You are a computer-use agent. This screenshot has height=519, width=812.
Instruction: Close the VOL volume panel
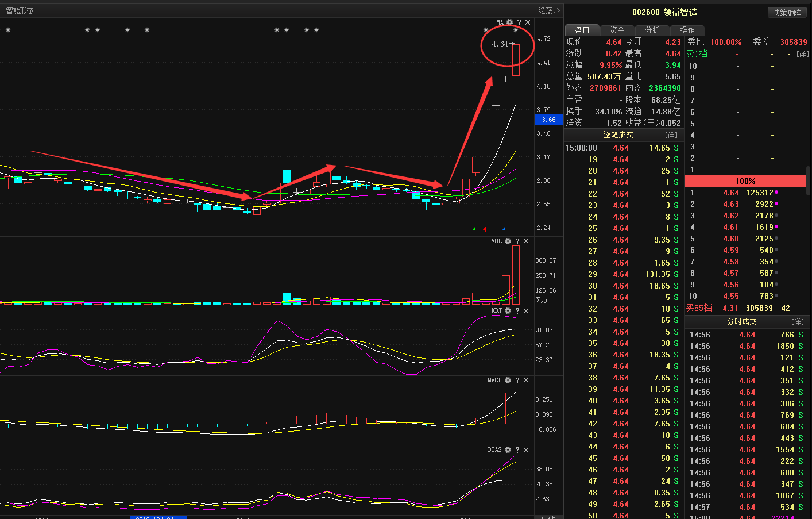coord(526,241)
